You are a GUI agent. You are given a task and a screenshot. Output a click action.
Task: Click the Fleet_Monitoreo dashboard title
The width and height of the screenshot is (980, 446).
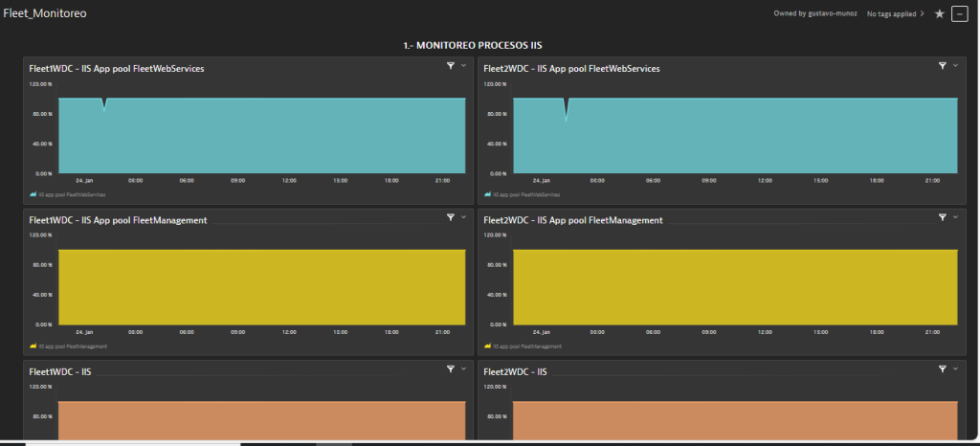pyautogui.click(x=45, y=13)
